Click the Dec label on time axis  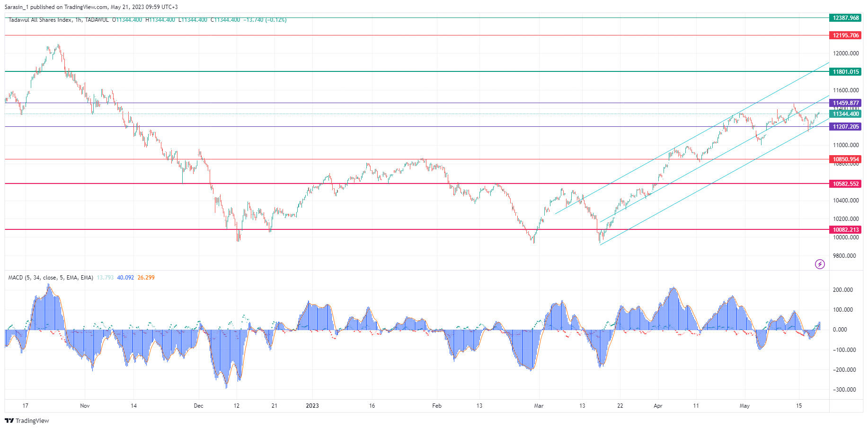[x=198, y=406]
